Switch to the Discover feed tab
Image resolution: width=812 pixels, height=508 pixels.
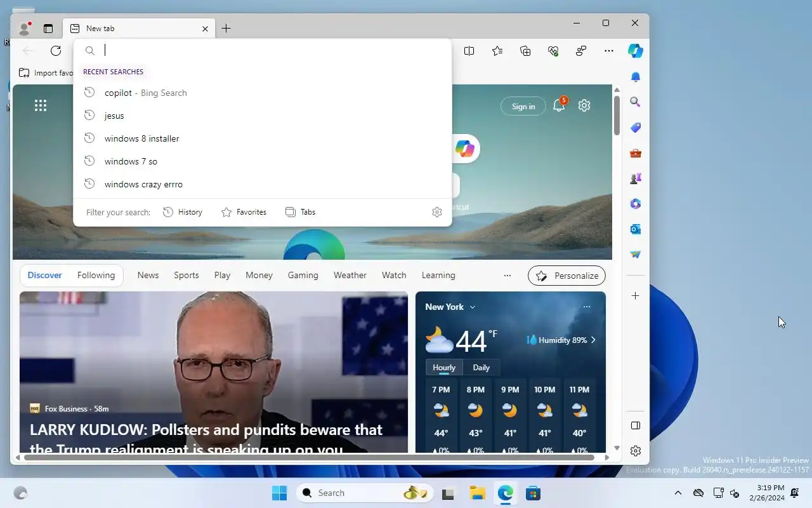(44, 276)
